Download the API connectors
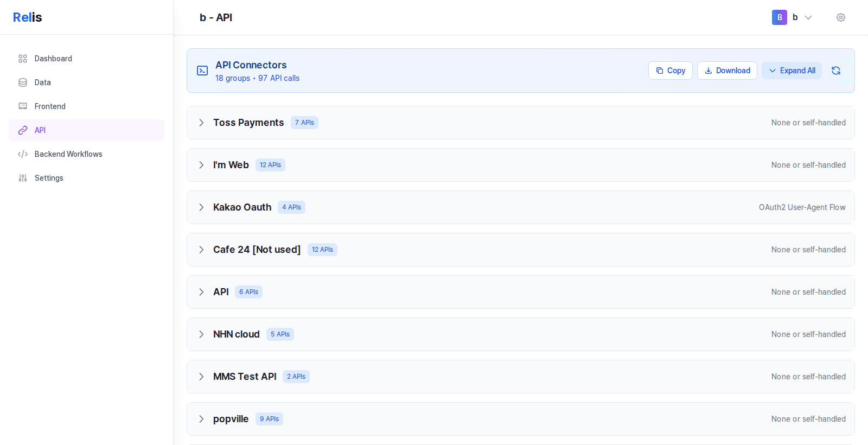This screenshot has height=445, width=868. click(x=727, y=71)
